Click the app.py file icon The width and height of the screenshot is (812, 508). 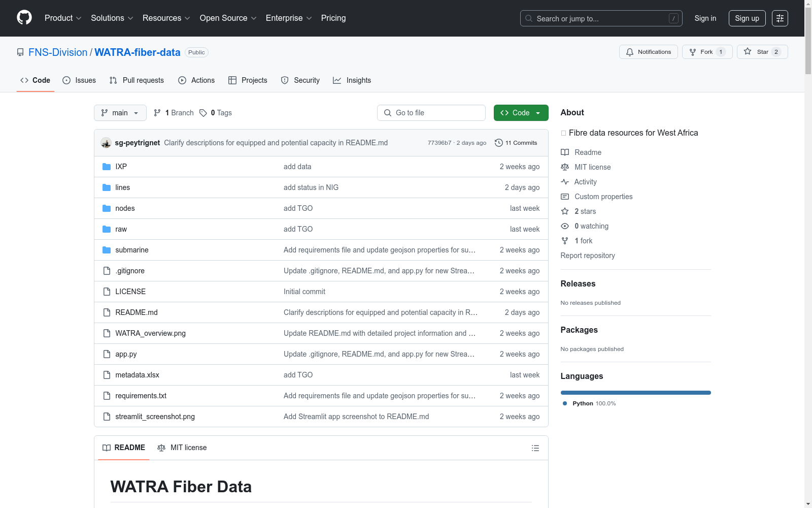[x=107, y=354]
